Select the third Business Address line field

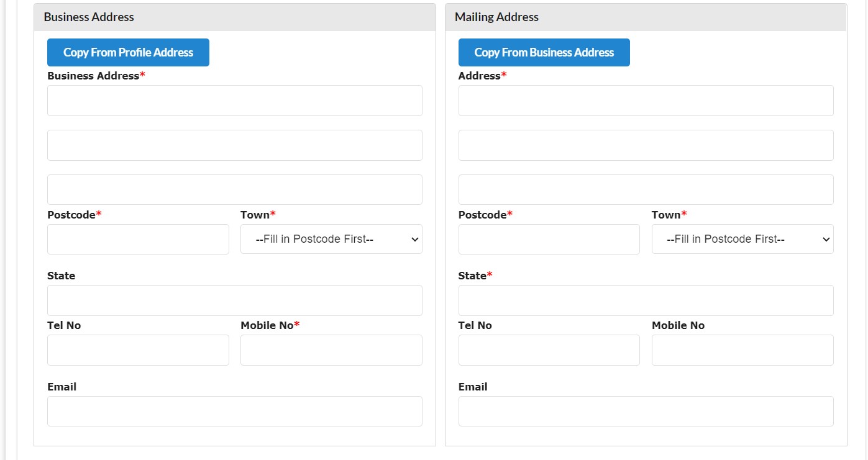coord(234,189)
